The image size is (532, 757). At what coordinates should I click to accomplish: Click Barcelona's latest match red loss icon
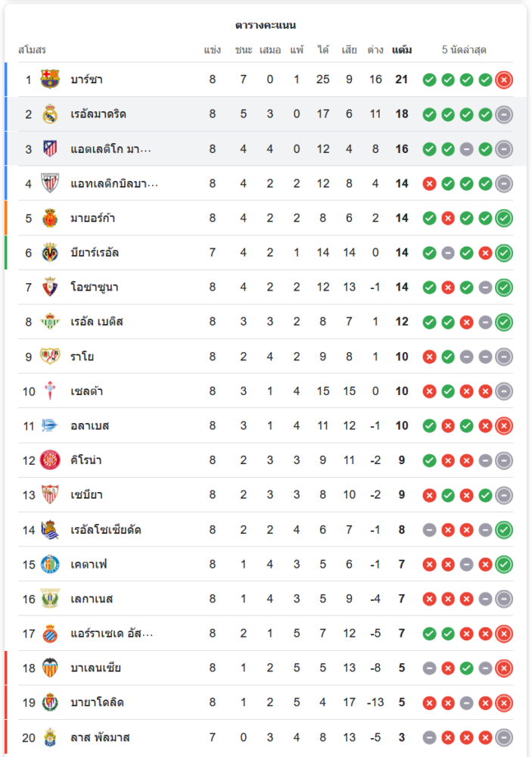pos(504,79)
